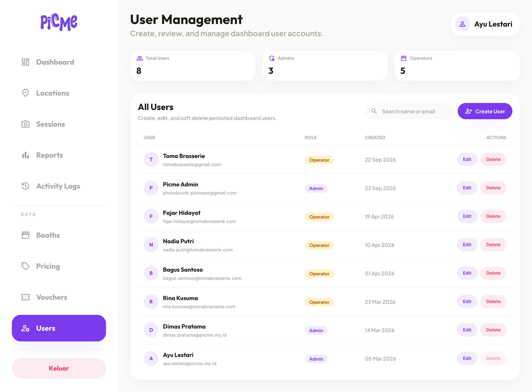Edit the Ayu Lestari user row
This screenshot has height=392, width=532.
click(467, 358)
